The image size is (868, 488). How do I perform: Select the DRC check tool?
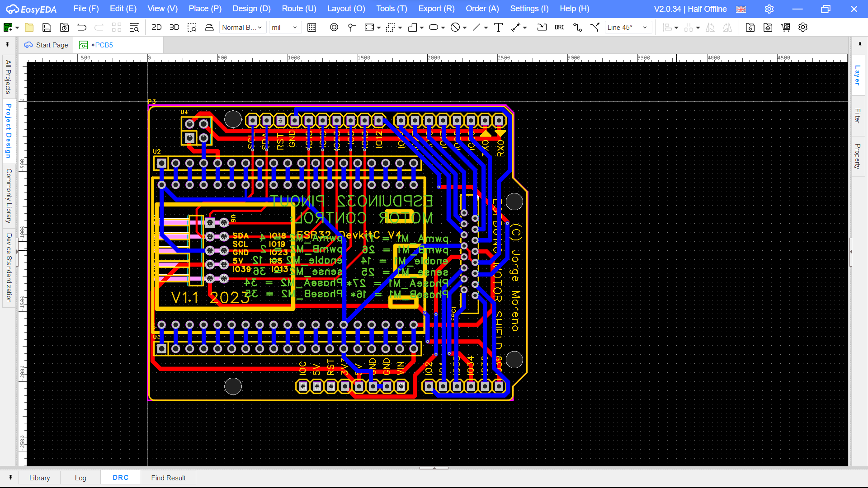[559, 28]
